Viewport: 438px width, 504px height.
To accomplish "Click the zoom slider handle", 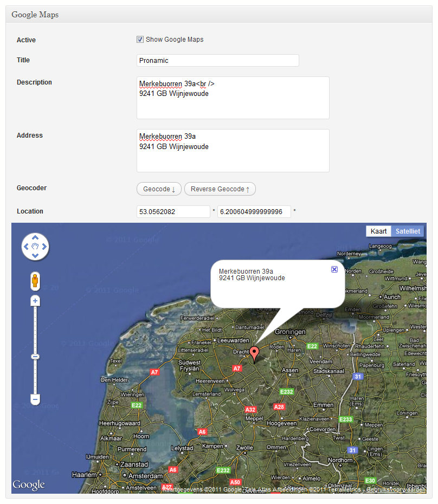I will coord(35,357).
